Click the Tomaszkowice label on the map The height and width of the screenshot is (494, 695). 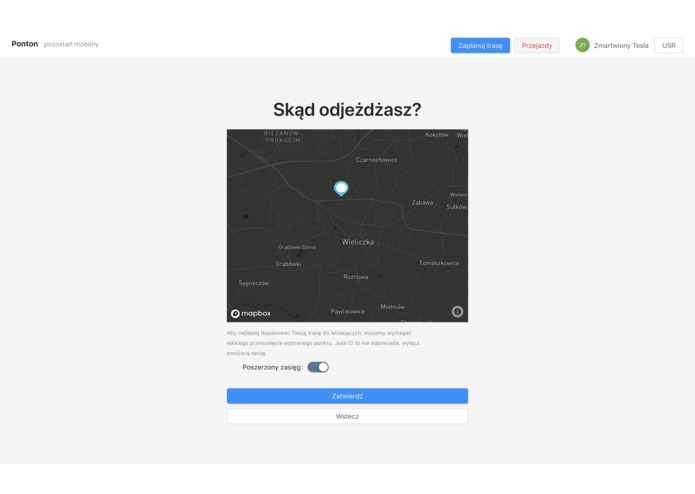[x=439, y=263]
